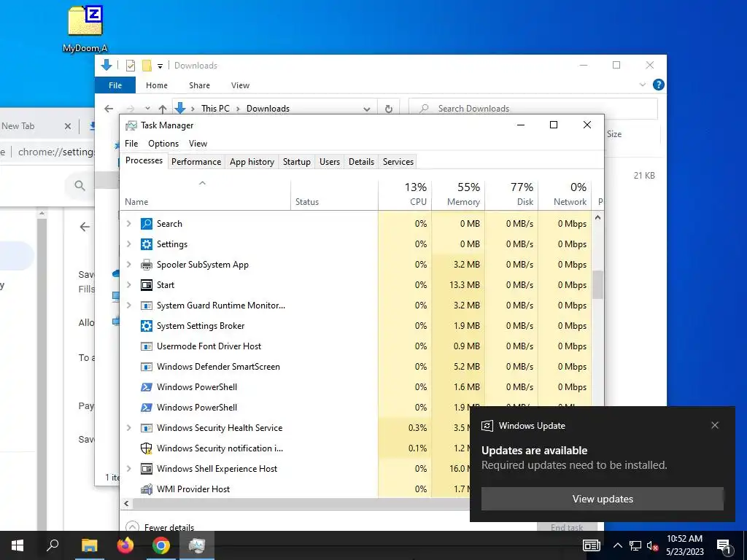Click the Chrome settings back arrow
Viewport: 747px width, 560px height.
point(85,227)
